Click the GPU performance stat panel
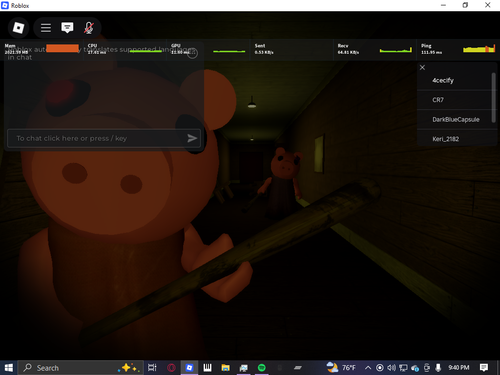Image resolution: width=500 pixels, height=375 pixels. pyautogui.click(x=208, y=50)
